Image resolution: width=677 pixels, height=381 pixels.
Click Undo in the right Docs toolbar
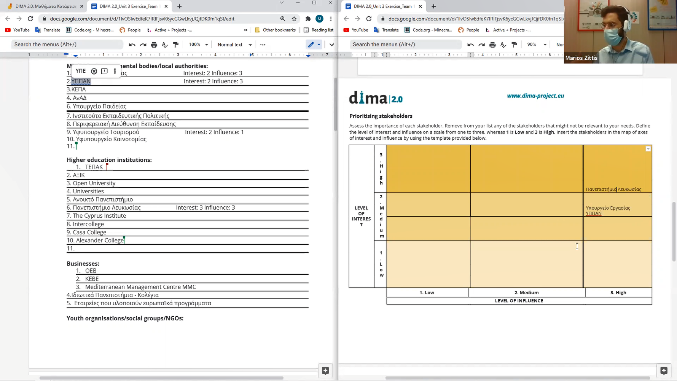(470, 44)
